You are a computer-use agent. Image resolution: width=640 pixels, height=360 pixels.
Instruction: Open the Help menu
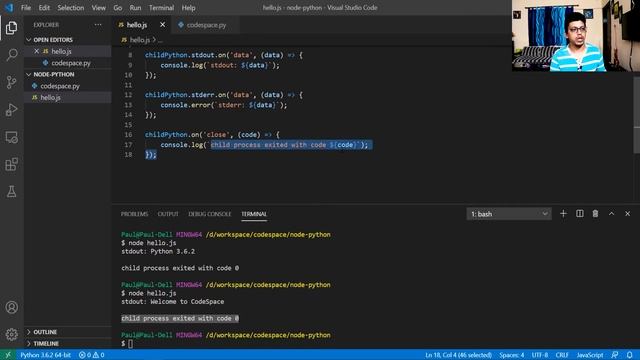pyautogui.click(x=188, y=8)
